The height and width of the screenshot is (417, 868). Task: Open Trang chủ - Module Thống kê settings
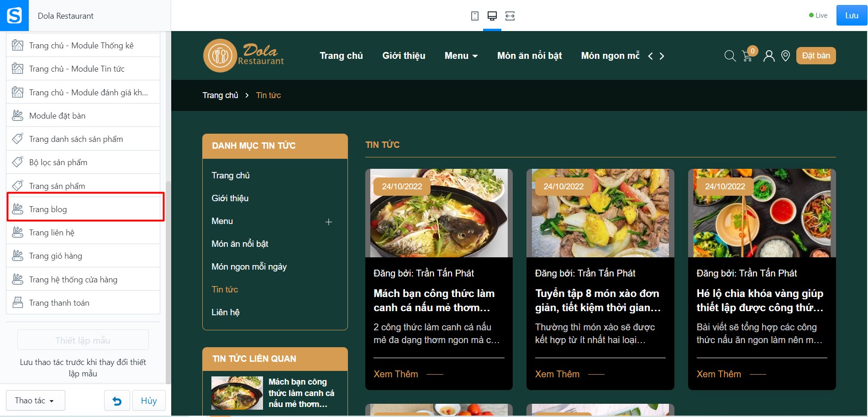[83, 45]
